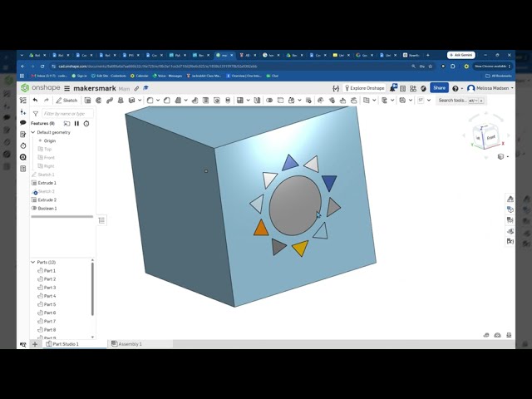The image size is (532, 399).
Task: Select the Hole tool
Action: click(216, 100)
